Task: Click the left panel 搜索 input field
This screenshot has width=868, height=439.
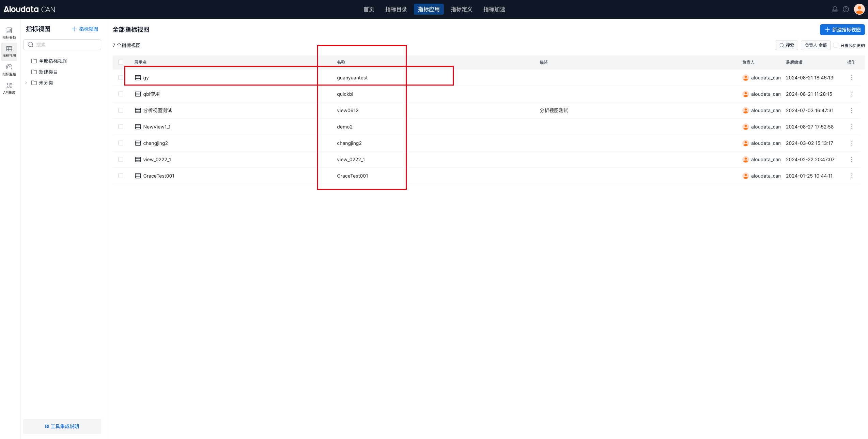Action: point(66,45)
